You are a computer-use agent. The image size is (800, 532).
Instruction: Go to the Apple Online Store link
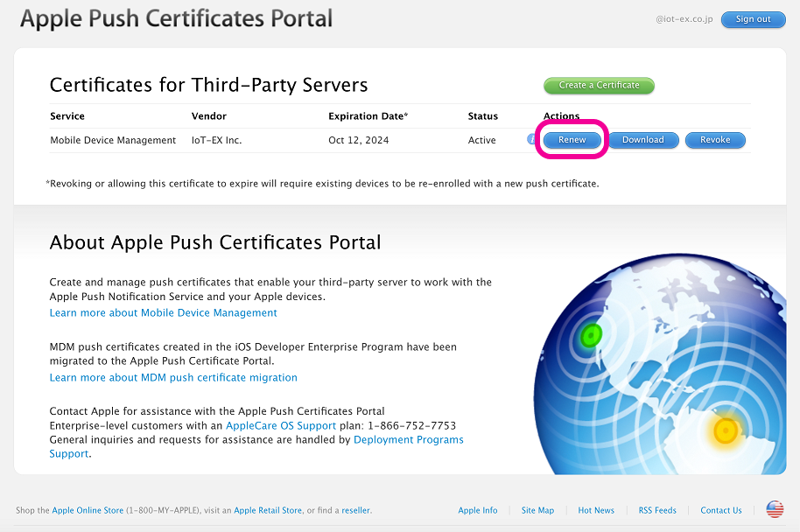point(88,510)
